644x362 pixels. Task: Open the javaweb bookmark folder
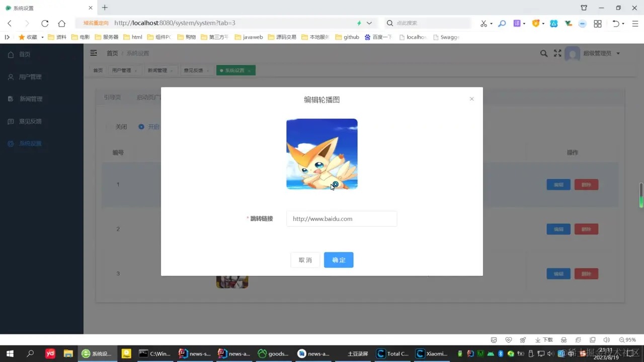[x=249, y=37]
